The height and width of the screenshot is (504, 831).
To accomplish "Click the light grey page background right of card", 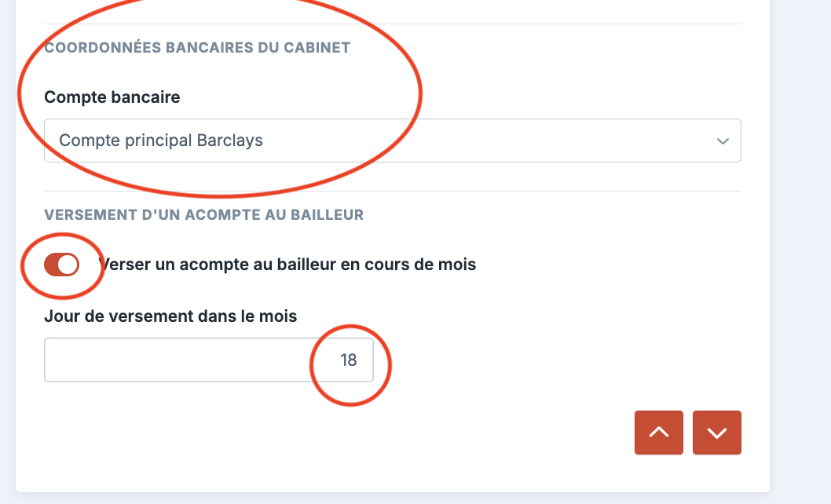I will (801, 236).
